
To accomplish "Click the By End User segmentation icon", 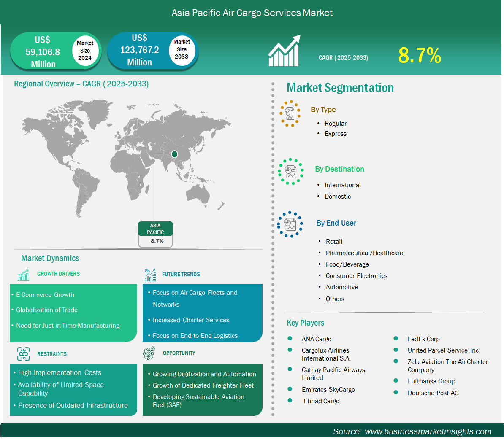I will point(290,224).
